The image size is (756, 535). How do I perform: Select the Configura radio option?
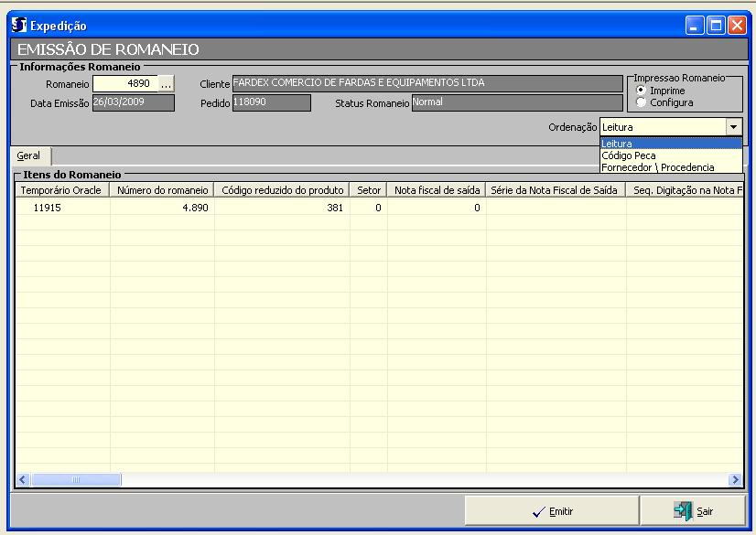coord(641,102)
